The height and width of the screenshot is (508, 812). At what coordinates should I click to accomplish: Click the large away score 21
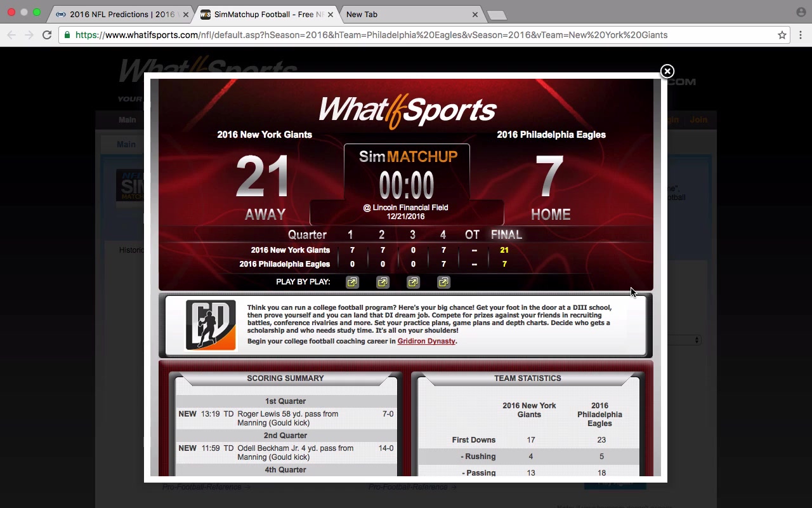pos(263,177)
